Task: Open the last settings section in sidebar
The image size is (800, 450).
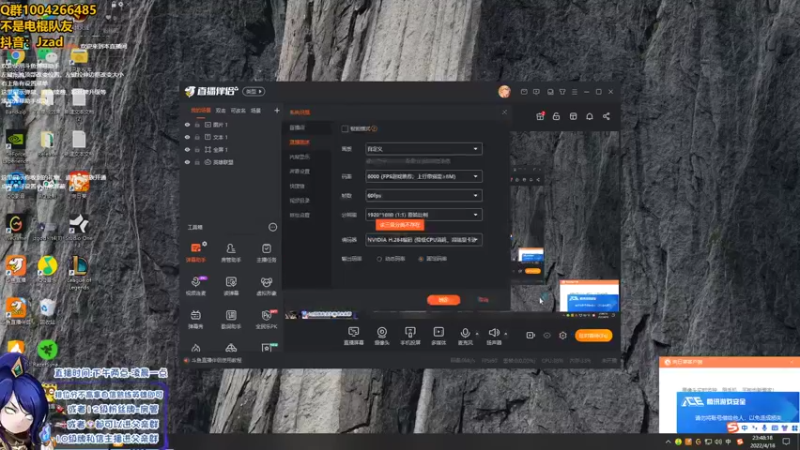Action: [x=299, y=215]
